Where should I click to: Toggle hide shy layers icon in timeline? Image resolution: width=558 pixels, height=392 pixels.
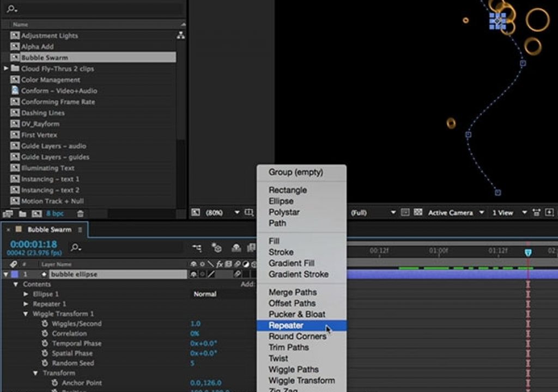pyautogui.click(x=236, y=248)
